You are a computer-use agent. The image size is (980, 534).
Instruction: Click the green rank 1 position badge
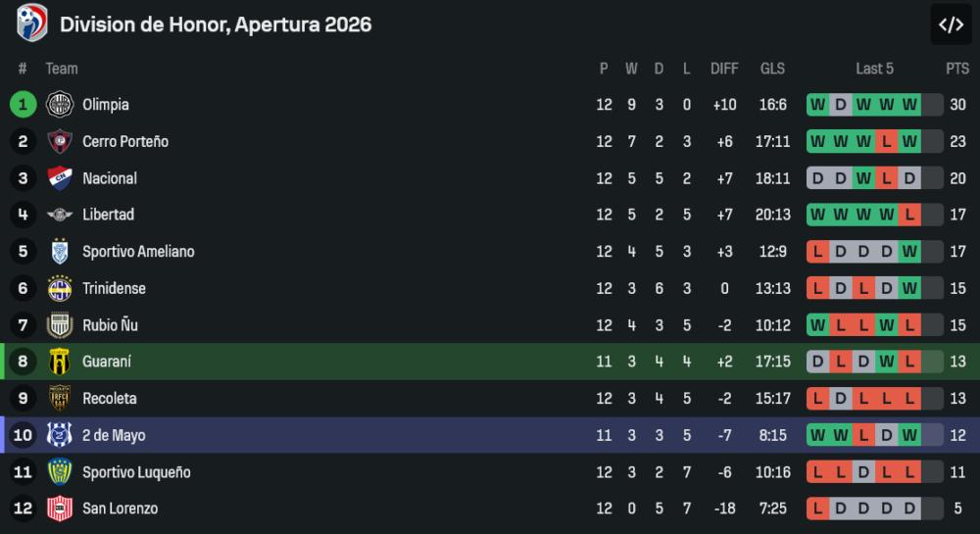(x=23, y=105)
